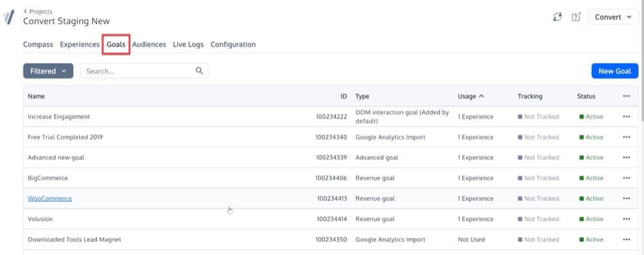Open the WooCommerce goal link
The image size is (644, 255).
[x=50, y=199]
